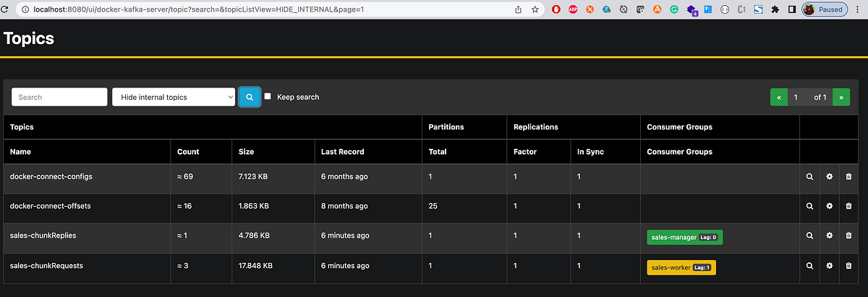View records of sales-chunkReplies topic
868x297 pixels.
tap(809, 236)
